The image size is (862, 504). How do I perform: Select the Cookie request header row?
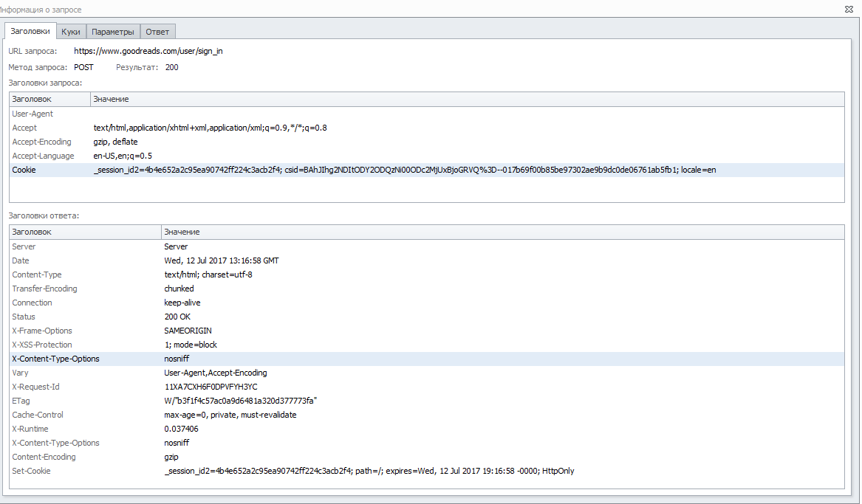(x=24, y=170)
